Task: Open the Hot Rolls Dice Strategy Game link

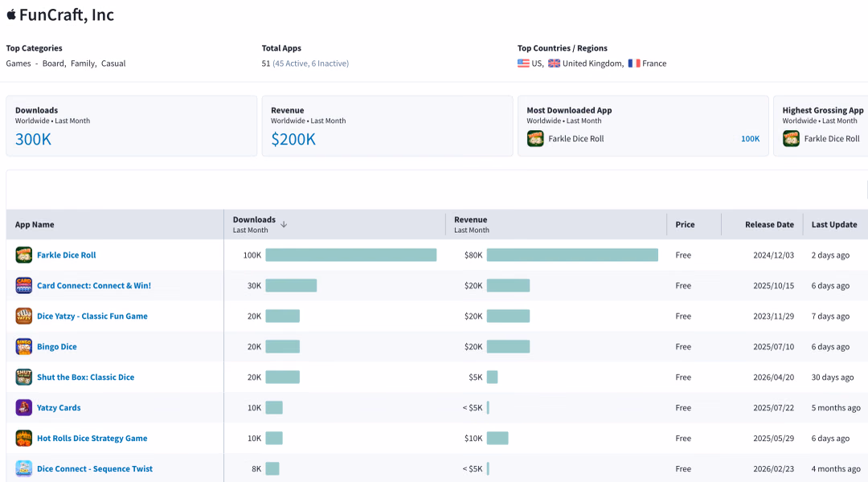Action: (92, 439)
